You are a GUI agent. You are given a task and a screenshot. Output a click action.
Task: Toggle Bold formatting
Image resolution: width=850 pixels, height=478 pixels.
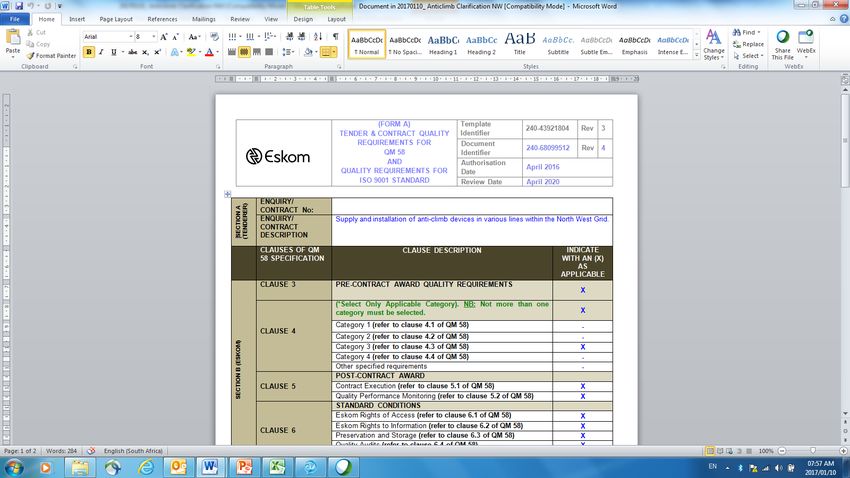89,52
